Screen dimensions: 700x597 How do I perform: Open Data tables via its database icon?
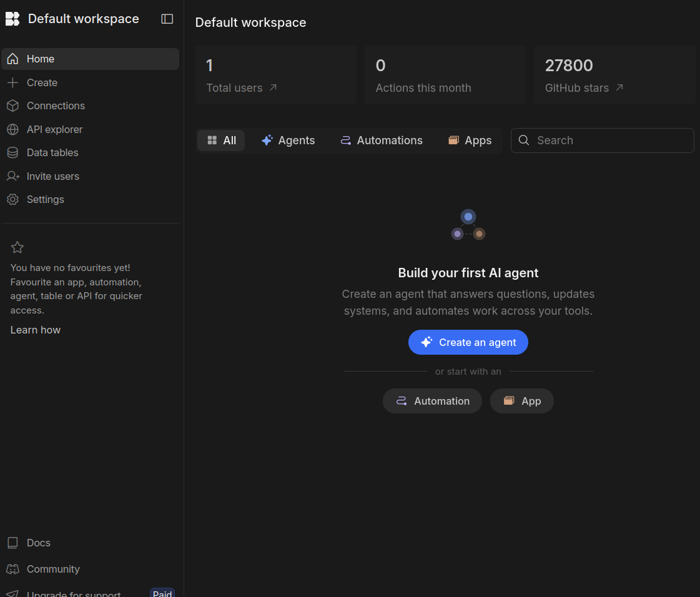click(12, 152)
